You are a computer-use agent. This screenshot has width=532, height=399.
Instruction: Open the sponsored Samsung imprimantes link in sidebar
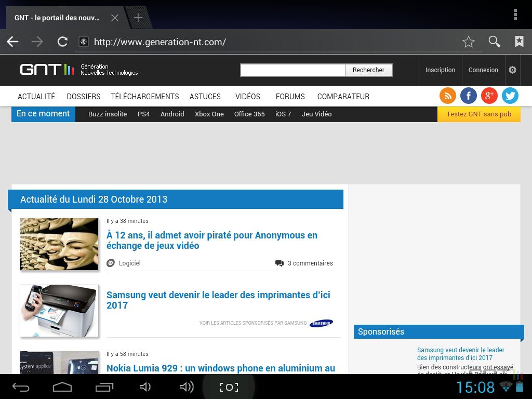460,353
